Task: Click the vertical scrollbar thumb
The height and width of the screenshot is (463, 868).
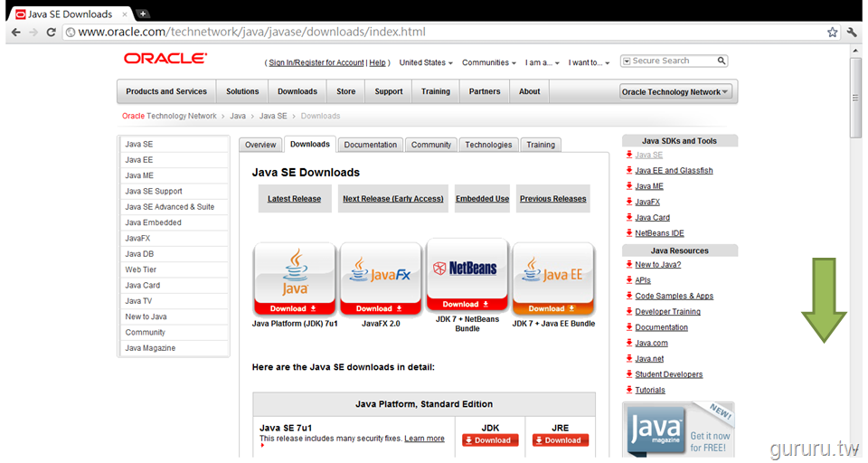Action: coord(856,98)
